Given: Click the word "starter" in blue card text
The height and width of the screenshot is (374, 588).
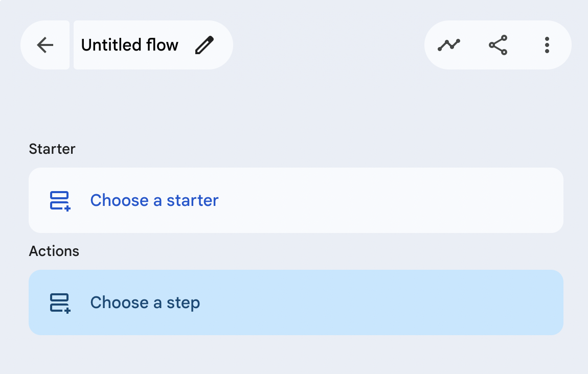Looking at the screenshot, I should pos(193,200).
